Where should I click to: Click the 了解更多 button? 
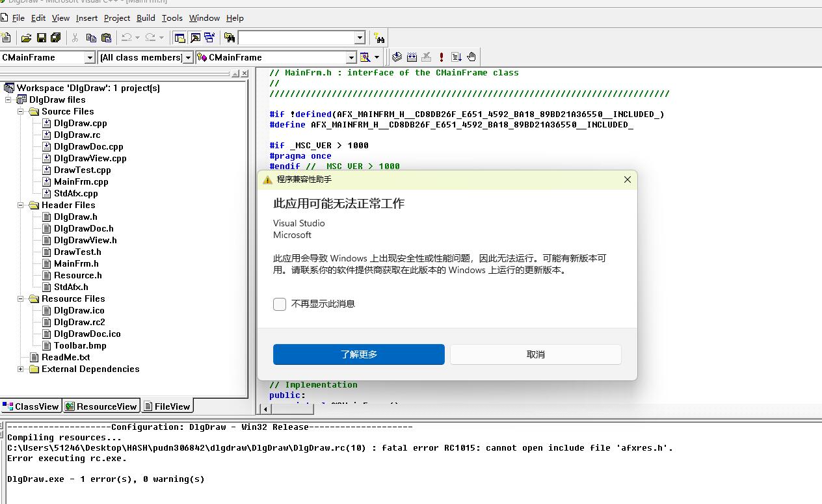(x=359, y=354)
